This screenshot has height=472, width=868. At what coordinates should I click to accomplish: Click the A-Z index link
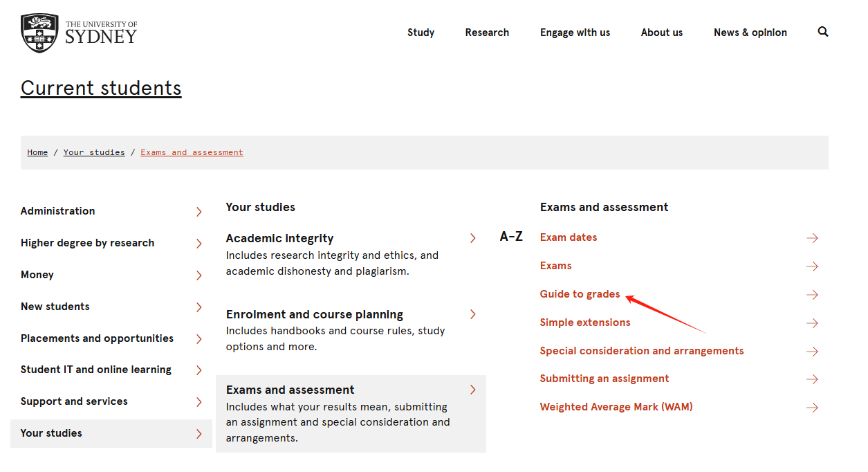pyautogui.click(x=511, y=237)
